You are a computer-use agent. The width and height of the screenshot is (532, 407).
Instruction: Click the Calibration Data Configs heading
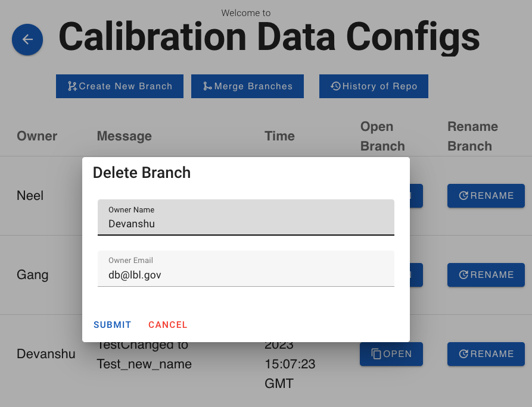click(x=269, y=37)
